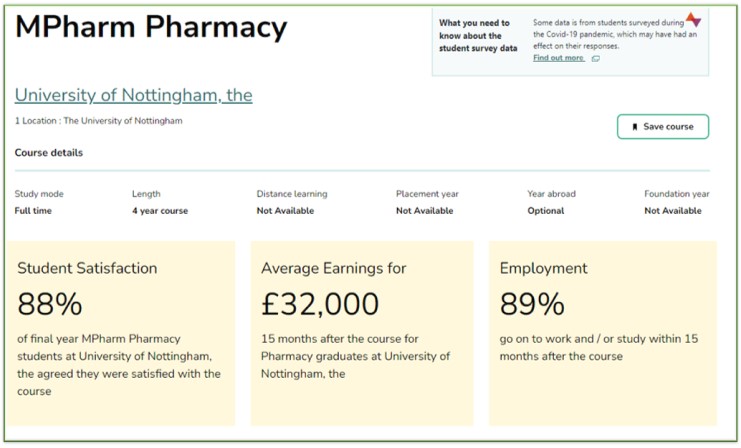Click the MPharm Pharmacy heading

coord(151,28)
